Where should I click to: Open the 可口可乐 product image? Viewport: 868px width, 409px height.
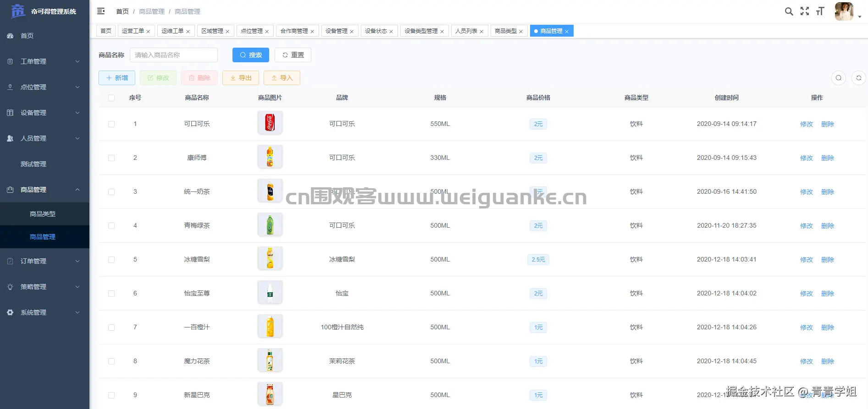(x=270, y=123)
